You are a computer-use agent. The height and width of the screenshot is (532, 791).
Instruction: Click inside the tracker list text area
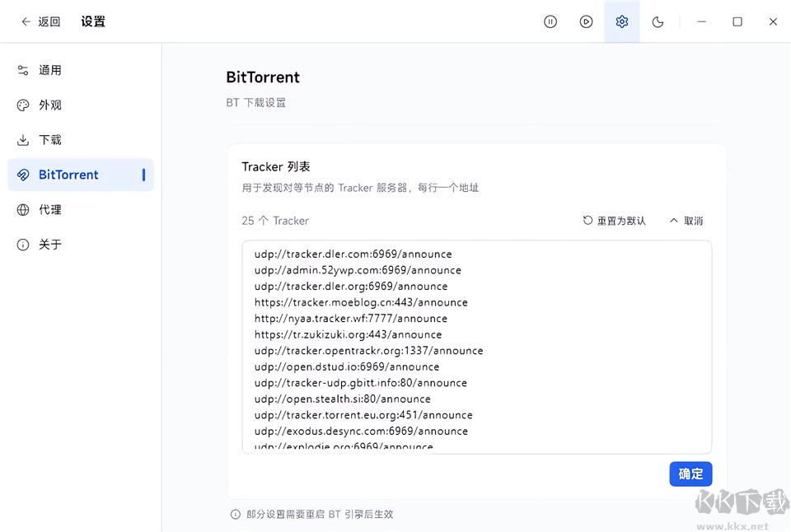click(x=476, y=346)
